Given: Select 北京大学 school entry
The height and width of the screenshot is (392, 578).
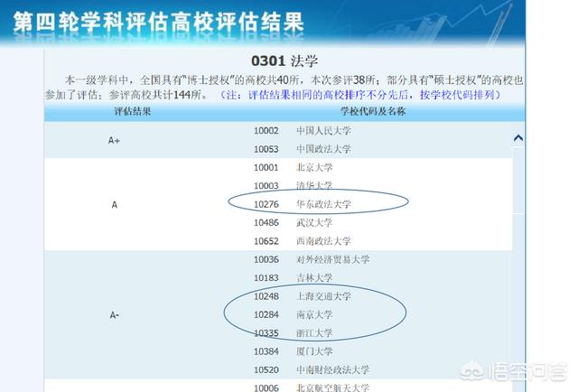Looking at the screenshot, I should point(314,167).
